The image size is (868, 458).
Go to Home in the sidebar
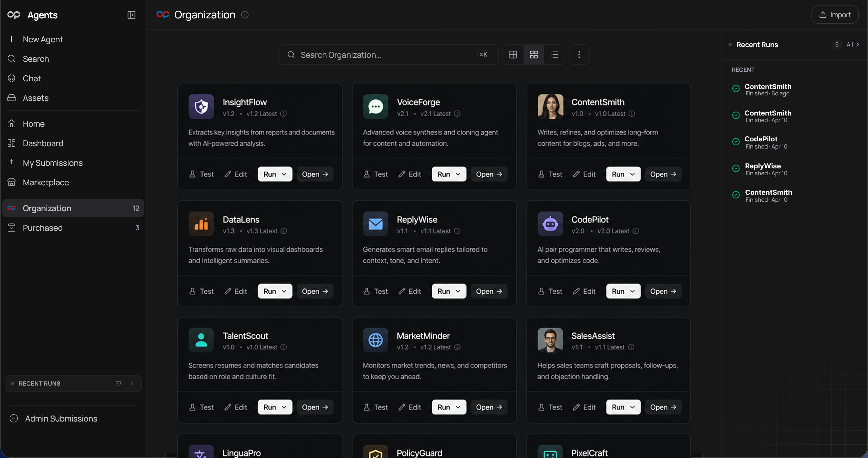pos(73,124)
